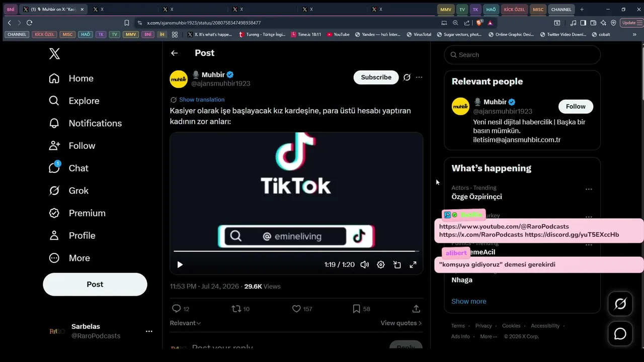644x362 pixels.
Task: Like the post with 157 likes
Action: click(x=297, y=309)
